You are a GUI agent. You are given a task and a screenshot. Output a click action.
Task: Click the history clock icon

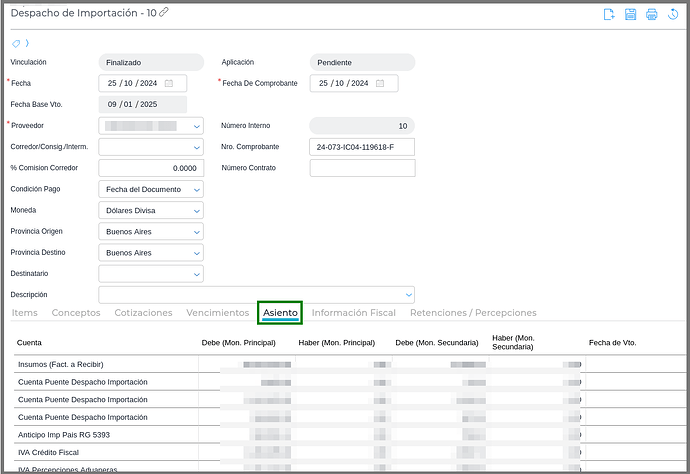point(674,14)
